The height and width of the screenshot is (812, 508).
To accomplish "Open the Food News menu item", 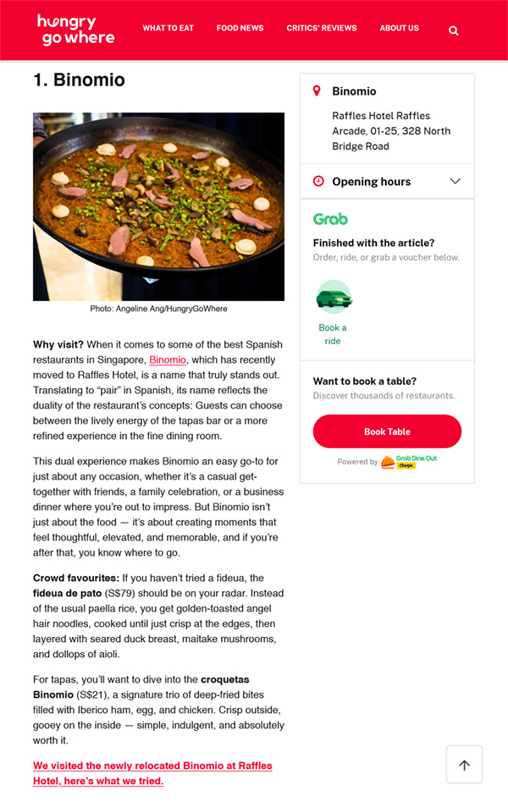I will (x=240, y=28).
